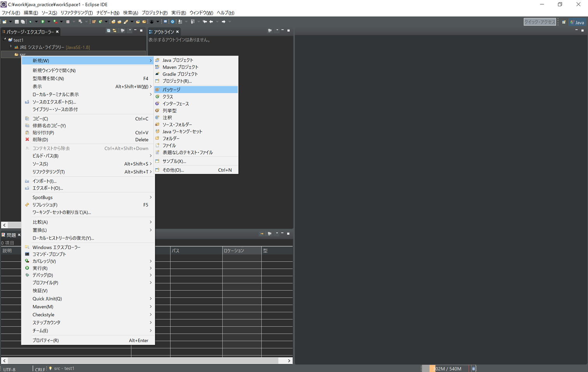
Task: Open ファイル(F) in the menu bar
Action: tap(11, 13)
